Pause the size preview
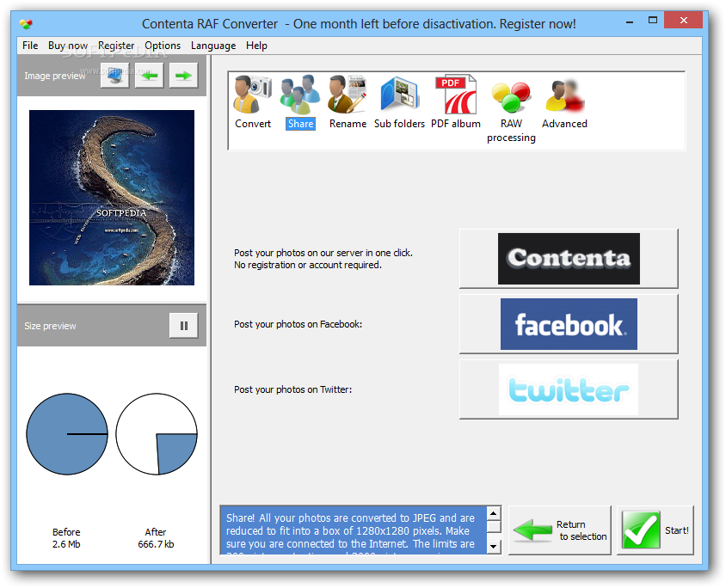Viewport: 726px width, 588px height. pos(184,326)
